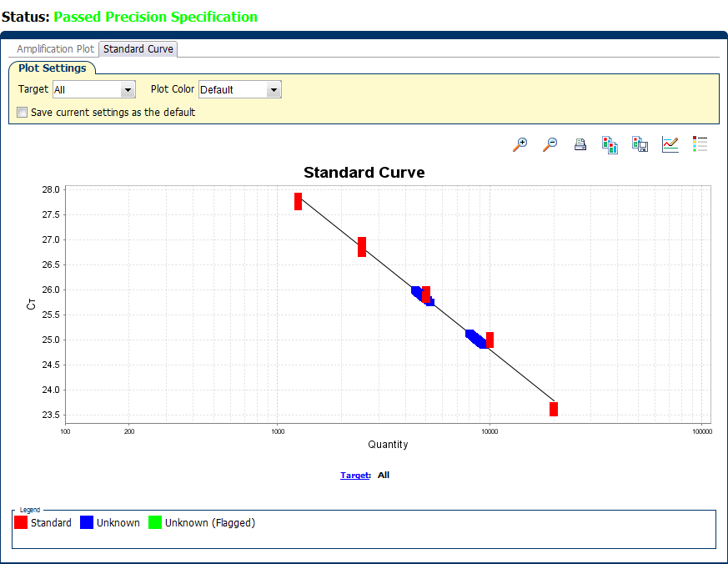Copy the plot to clipboard
728x564 pixels.
pos(610,144)
